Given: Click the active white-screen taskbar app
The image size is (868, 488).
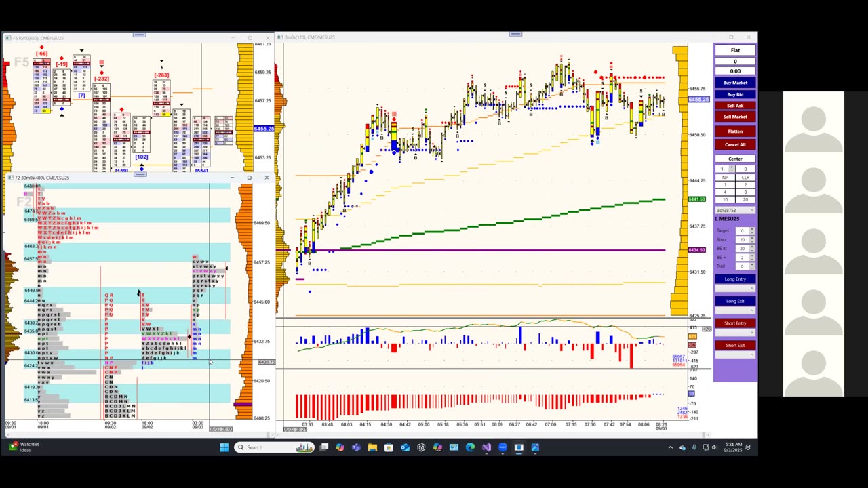Looking at the screenshot, I should pos(519,447).
